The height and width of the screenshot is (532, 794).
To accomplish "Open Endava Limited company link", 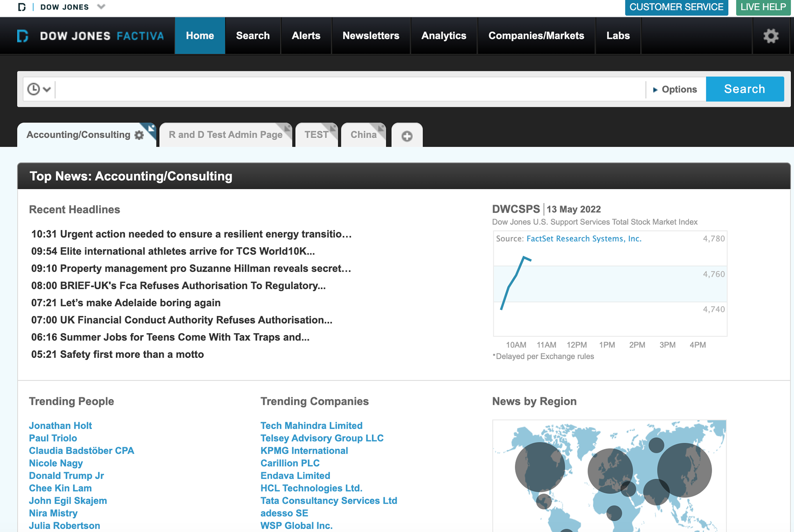I will (295, 476).
